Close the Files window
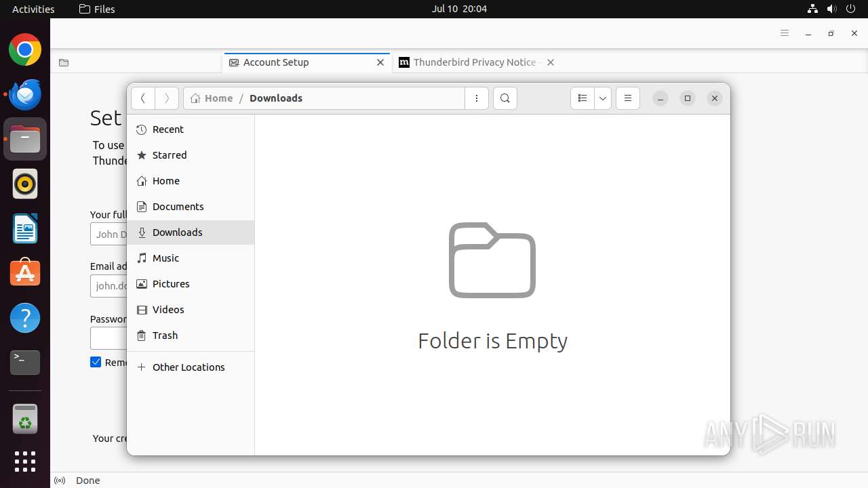This screenshot has height=488, width=868. (x=715, y=98)
